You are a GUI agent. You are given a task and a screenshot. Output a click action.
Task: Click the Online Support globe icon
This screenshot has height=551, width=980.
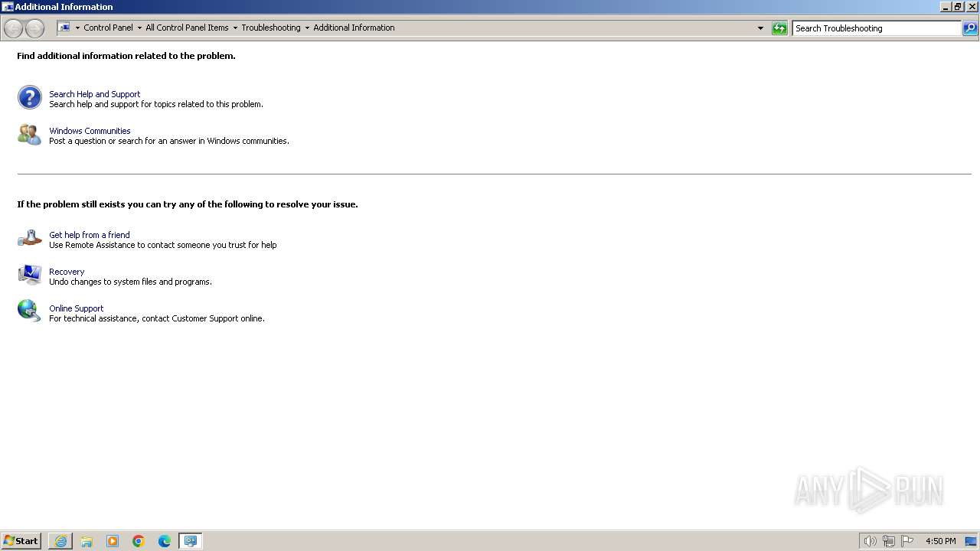click(x=29, y=311)
